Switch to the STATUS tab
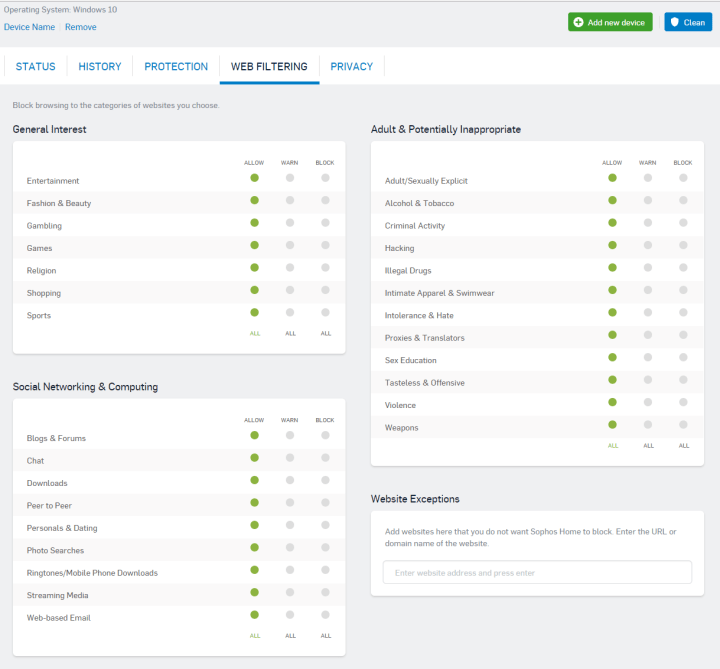720x669 pixels. click(35, 67)
